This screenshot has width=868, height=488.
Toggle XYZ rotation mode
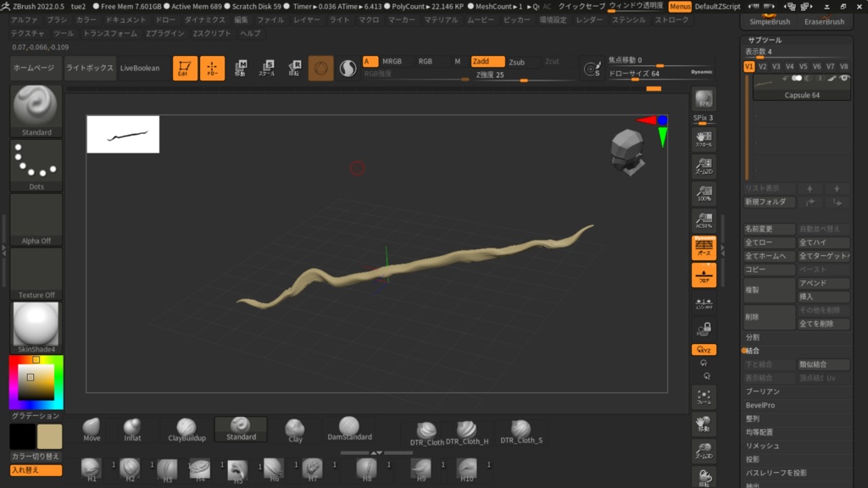704,350
